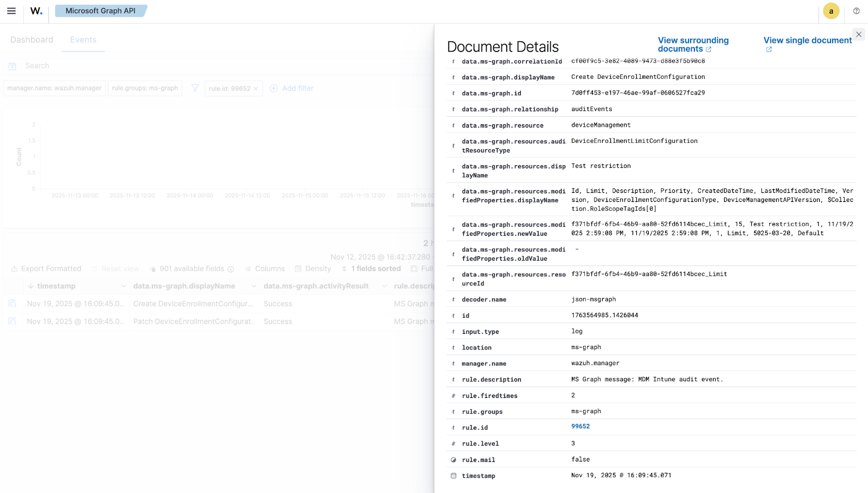Viewport: 868px width, 493px height.
Task: Inspect the Patch DeviceEnrollmentConfiguration row document
Action: click(x=12, y=322)
